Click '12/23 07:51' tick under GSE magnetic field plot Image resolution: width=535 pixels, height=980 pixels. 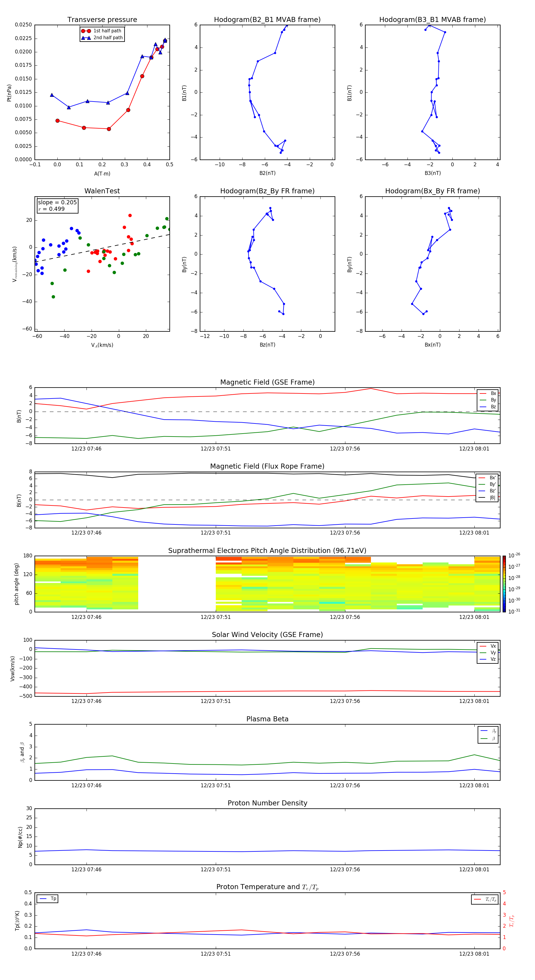(x=215, y=448)
